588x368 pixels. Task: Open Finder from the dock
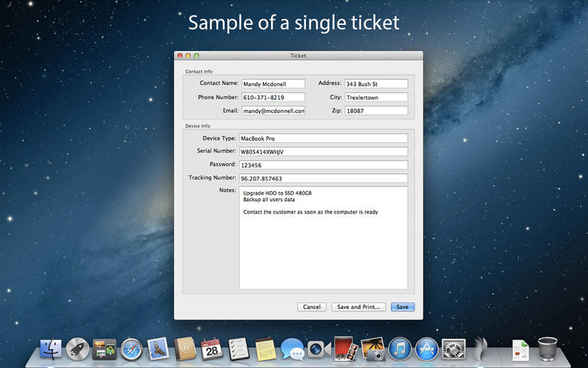(51, 349)
